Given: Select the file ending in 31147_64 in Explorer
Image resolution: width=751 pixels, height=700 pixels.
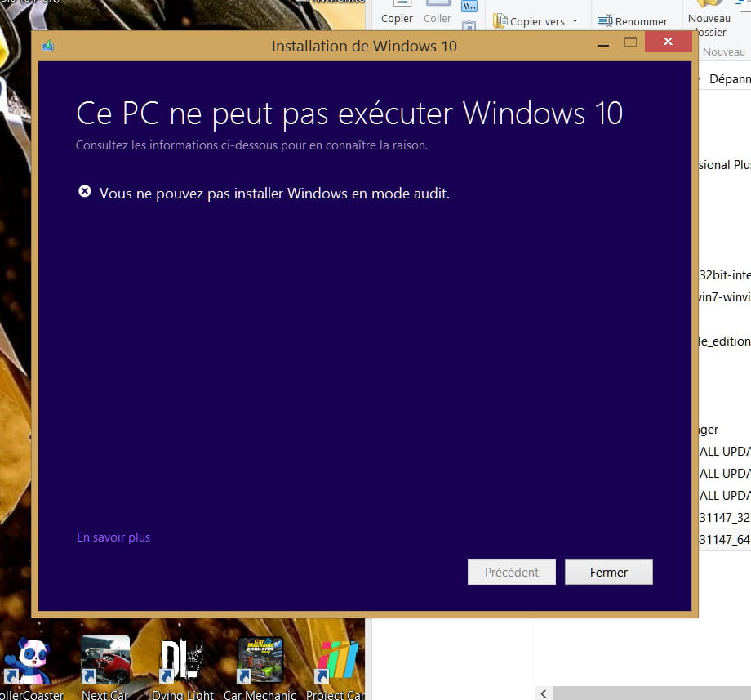Looking at the screenshot, I should pyautogui.click(x=725, y=539).
